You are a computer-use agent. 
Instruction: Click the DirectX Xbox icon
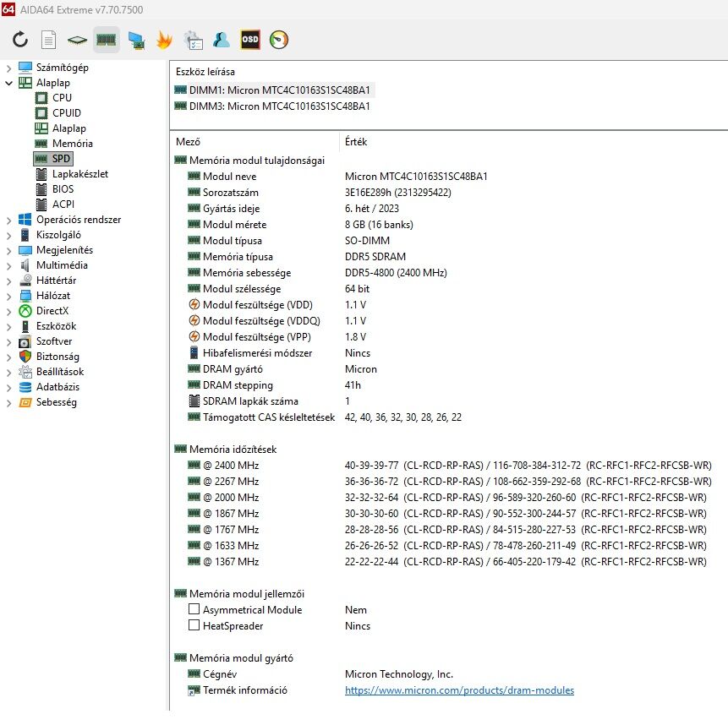pos(25,311)
